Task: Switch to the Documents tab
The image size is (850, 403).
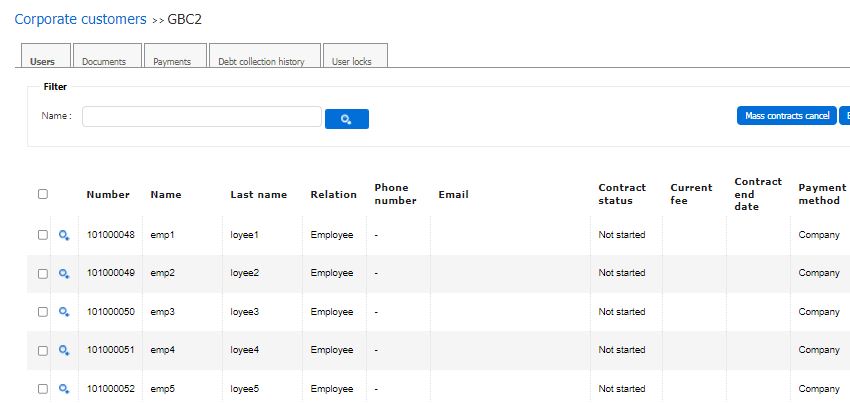Action: tap(104, 61)
